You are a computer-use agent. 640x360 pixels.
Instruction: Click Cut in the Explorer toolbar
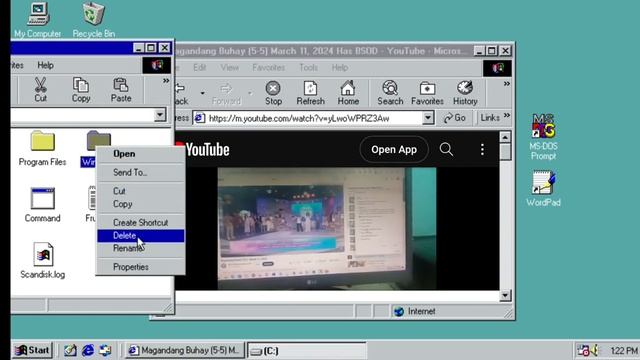tap(40, 89)
